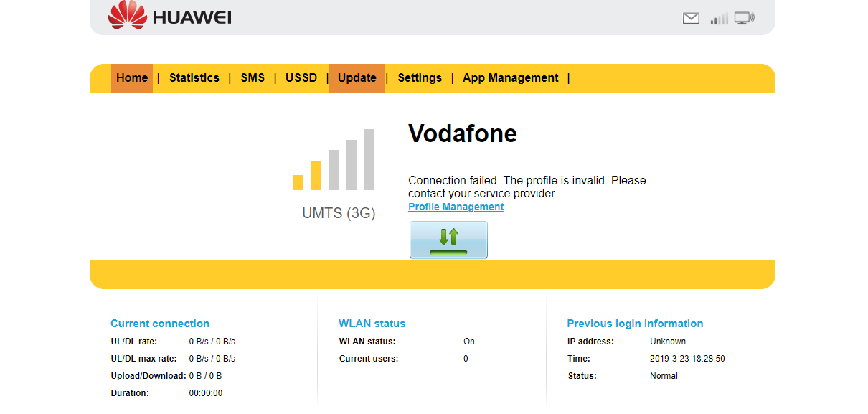Click the WLAN monitor status icon
This screenshot has height=414, width=868.
[x=744, y=19]
